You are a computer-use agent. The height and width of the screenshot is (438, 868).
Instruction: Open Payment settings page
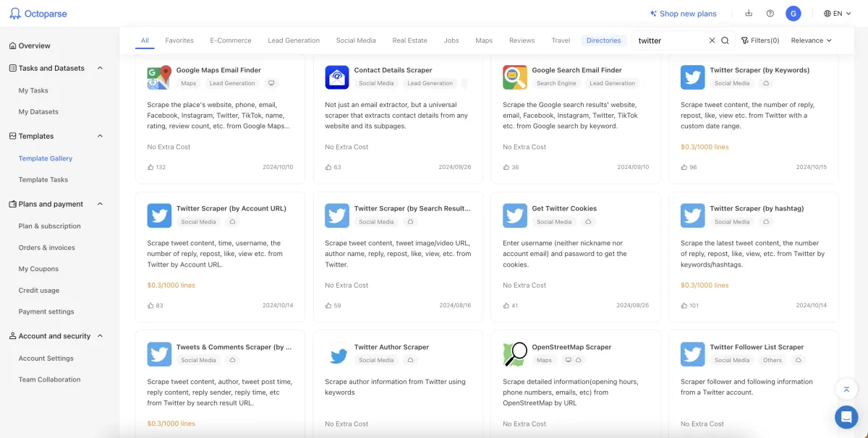pos(46,312)
